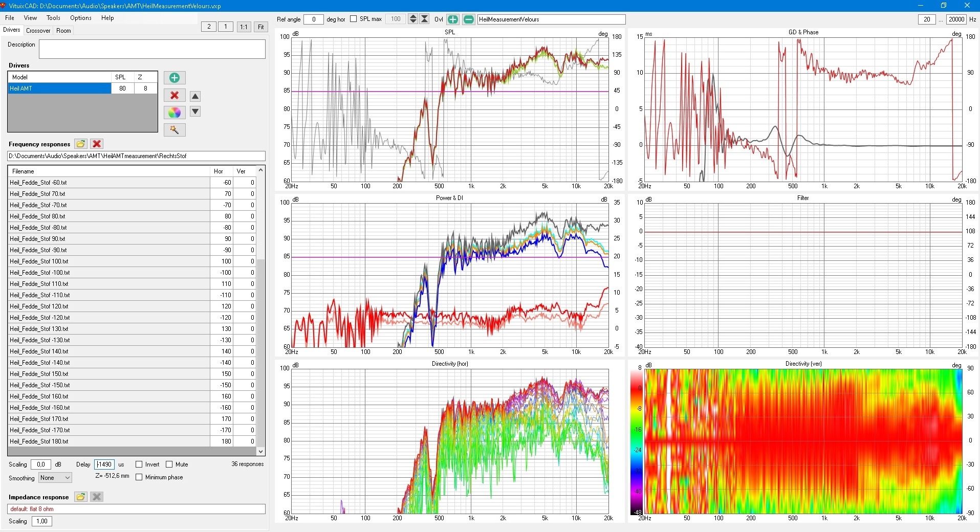The width and height of the screenshot is (980, 532).
Task: Click the layout button labeled 1
Action: click(x=226, y=27)
